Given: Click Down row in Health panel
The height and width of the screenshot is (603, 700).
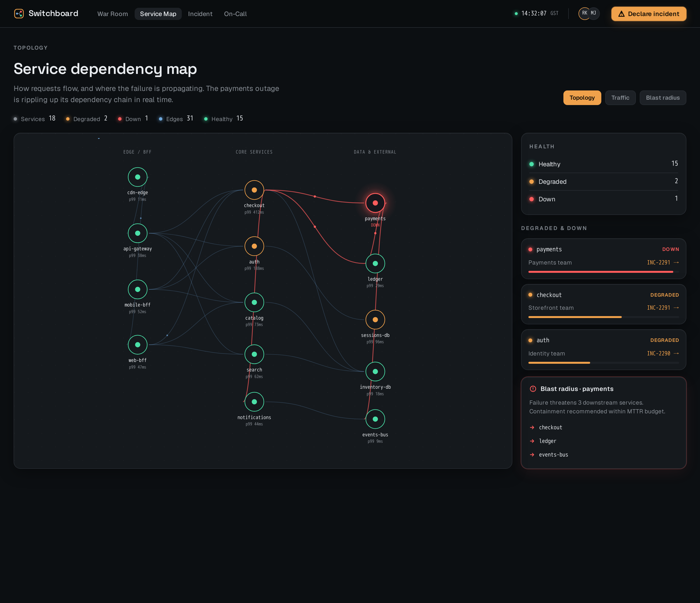Looking at the screenshot, I should point(603,199).
